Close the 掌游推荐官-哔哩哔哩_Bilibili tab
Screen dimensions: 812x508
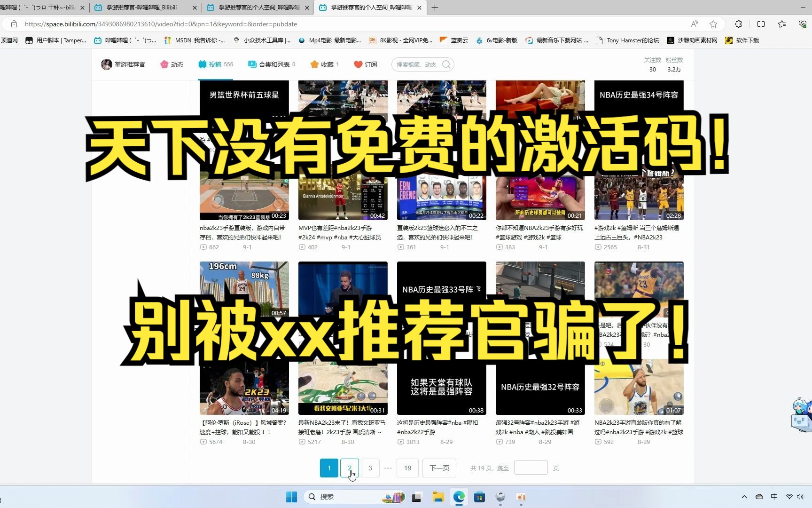[195, 8]
